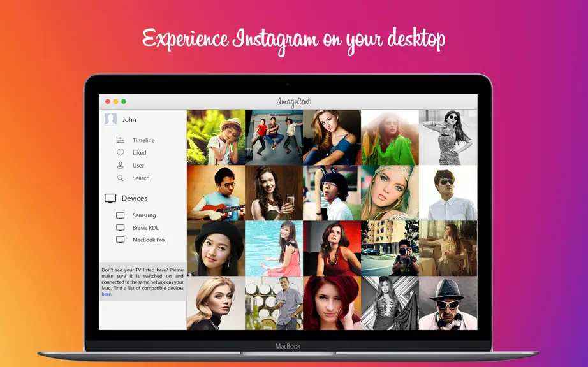This screenshot has width=588, height=367.
Task: Open photo of woman sitting by pool
Action: [x=274, y=248]
